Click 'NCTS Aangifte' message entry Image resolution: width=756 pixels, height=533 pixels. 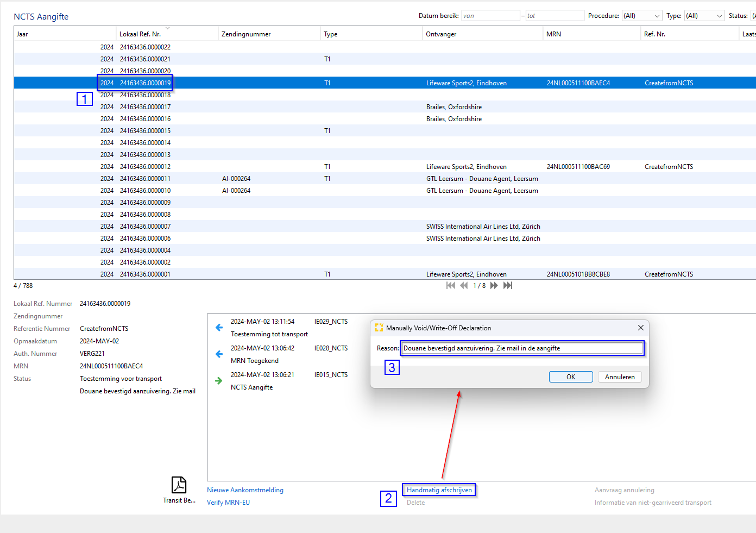(x=251, y=387)
